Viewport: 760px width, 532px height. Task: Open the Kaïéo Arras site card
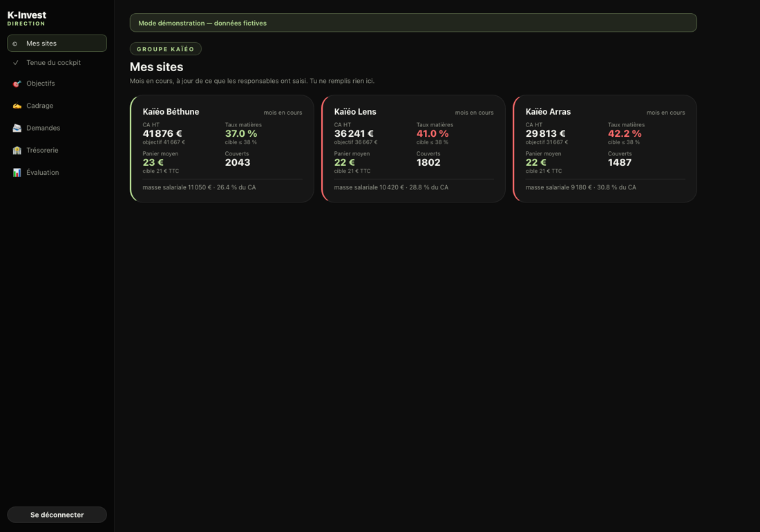point(605,149)
